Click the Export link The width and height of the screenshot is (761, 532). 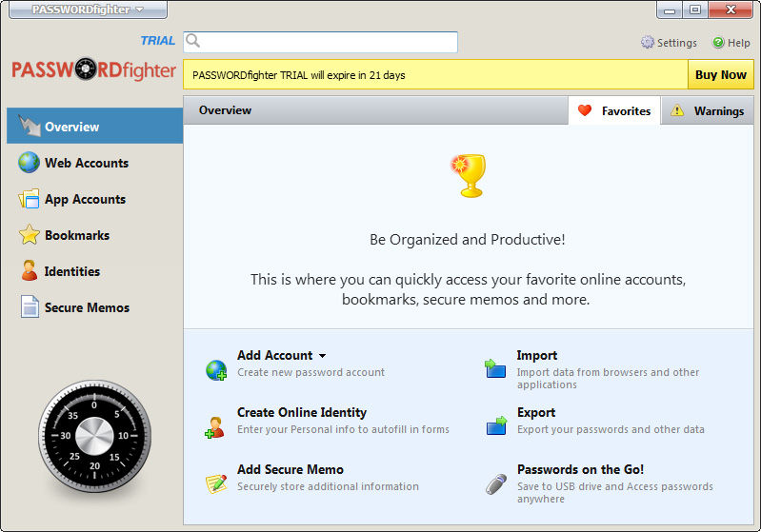536,413
